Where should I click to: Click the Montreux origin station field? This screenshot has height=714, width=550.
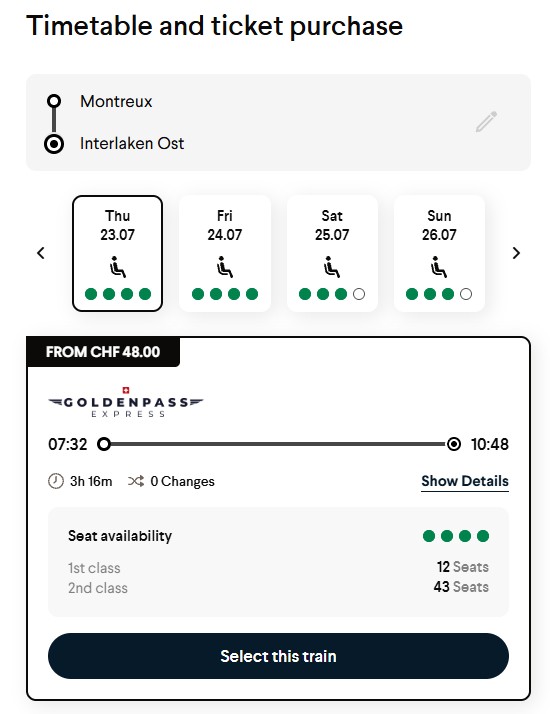[116, 101]
